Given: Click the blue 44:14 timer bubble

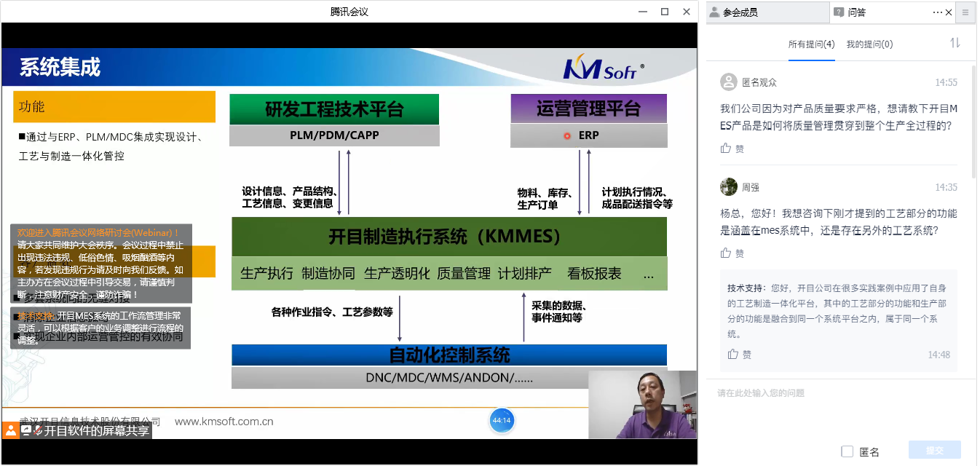Looking at the screenshot, I should (502, 421).
